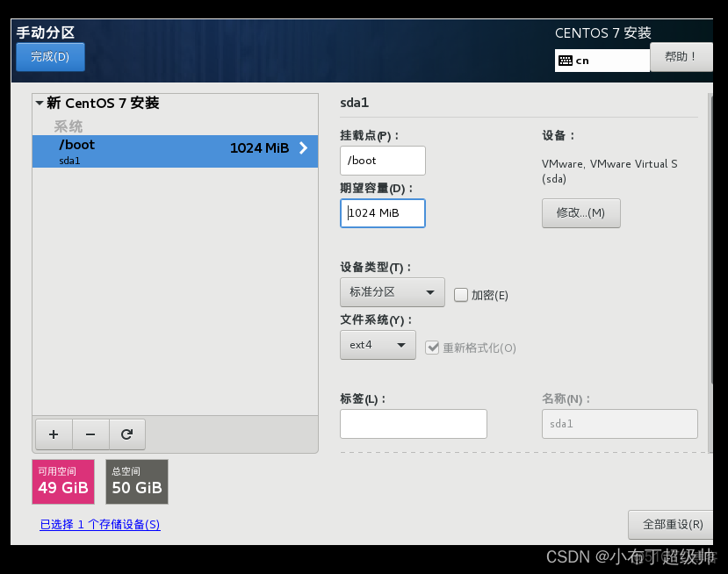Enable the 加密(E) encryption checkbox

pos(461,295)
